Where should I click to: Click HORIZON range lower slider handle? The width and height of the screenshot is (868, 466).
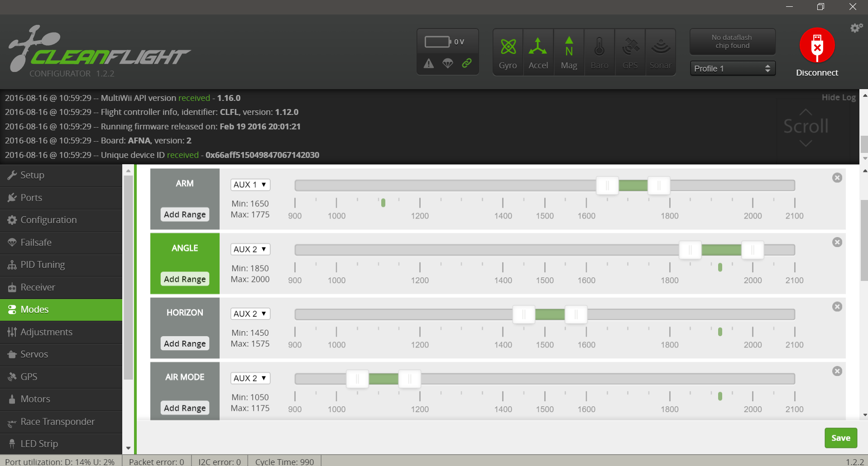(524, 314)
